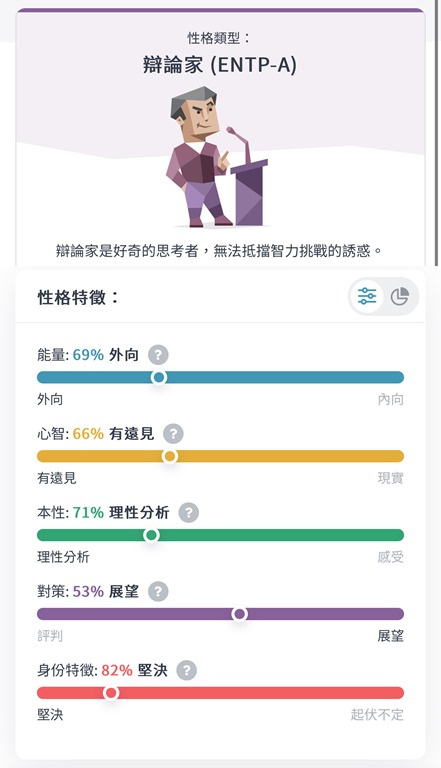
Task: Click the 內向 label under energy bar
Action: pos(391,399)
